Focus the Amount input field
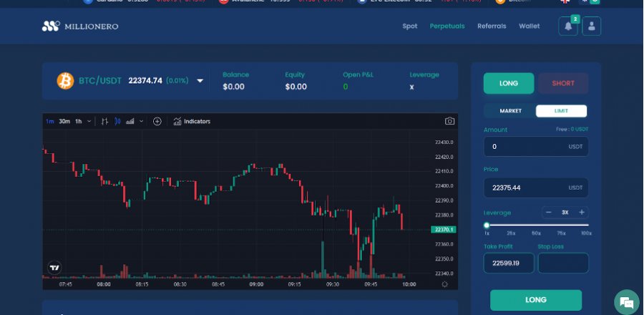The image size is (644, 315). pyautogui.click(x=536, y=147)
